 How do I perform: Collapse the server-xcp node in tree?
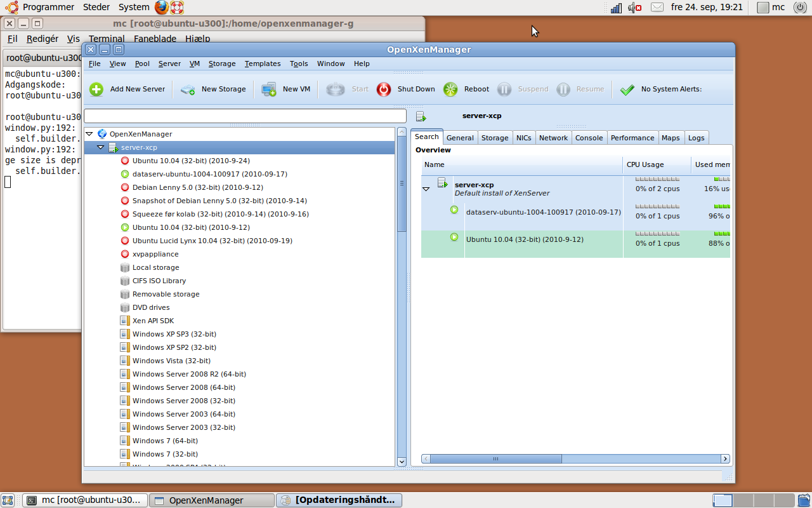(x=101, y=147)
